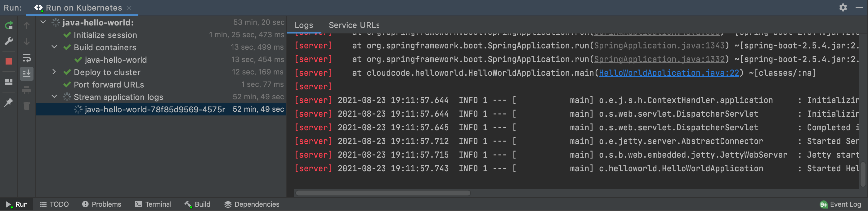Print the console output
The image size is (868, 211).
point(27,90)
